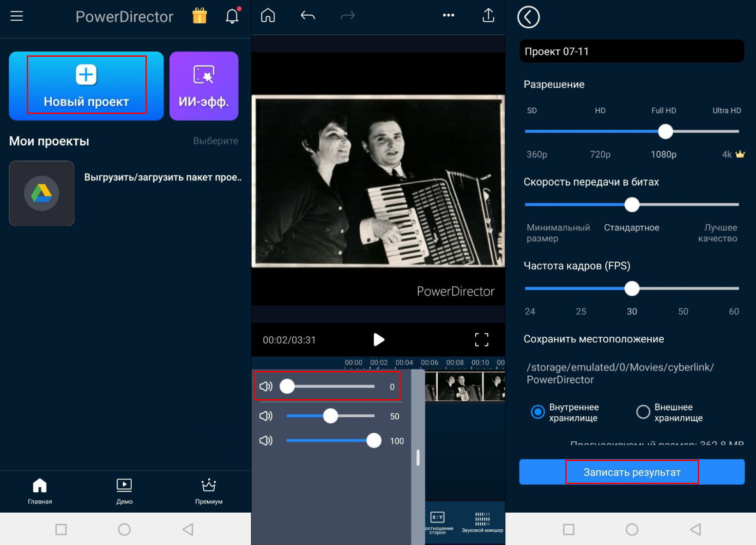This screenshot has width=756, height=545.
Task: Tap Записать результат to export
Action: point(632,472)
